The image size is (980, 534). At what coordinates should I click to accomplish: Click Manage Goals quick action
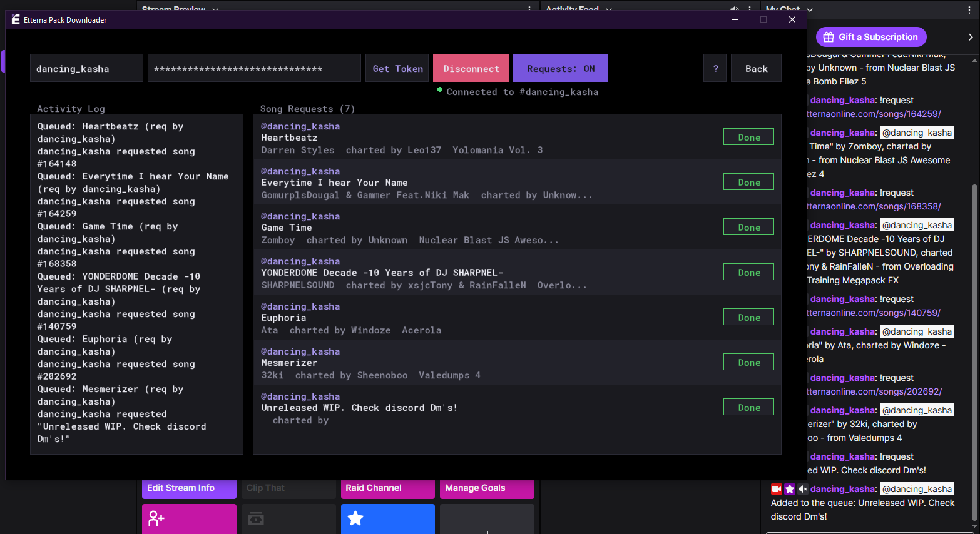point(487,488)
